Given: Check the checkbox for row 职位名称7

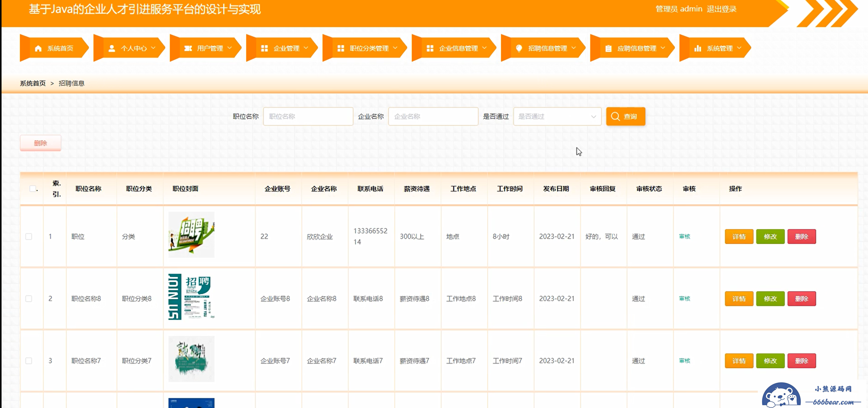Looking at the screenshot, I should [29, 361].
